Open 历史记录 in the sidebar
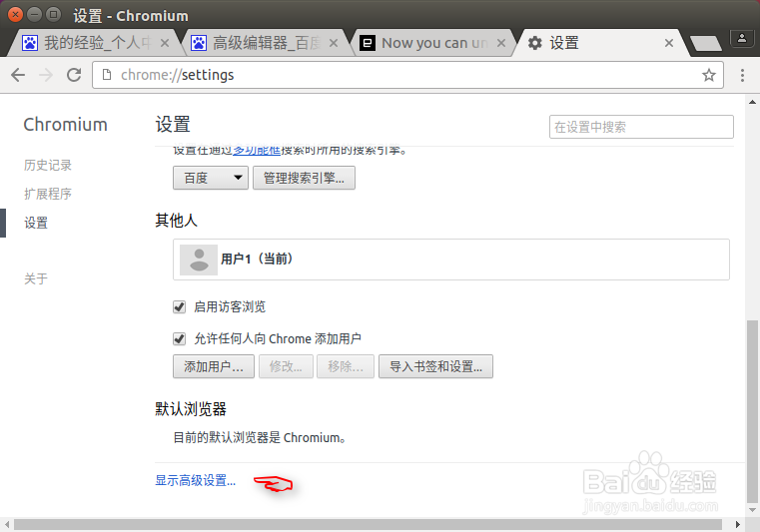Screen dimensions: 760x532 point(48,166)
